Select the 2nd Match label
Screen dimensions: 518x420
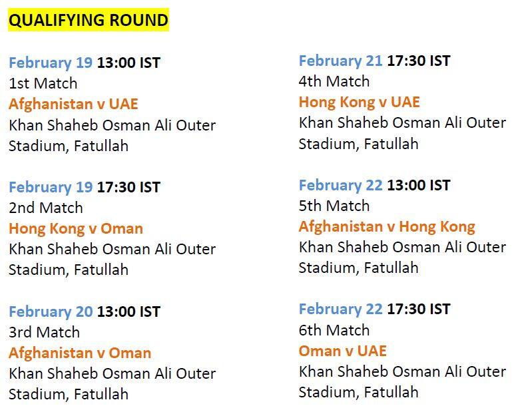tap(46, 208)
